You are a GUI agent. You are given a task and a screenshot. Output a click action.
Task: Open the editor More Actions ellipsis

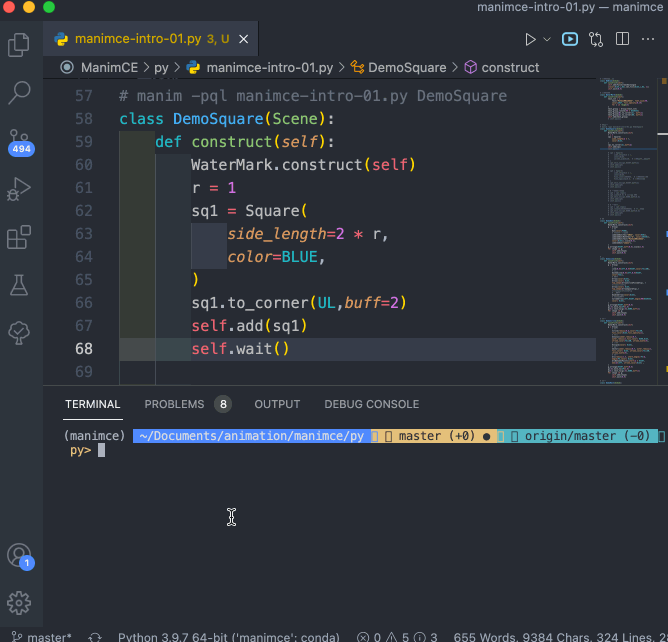click(x=648, y=39)
